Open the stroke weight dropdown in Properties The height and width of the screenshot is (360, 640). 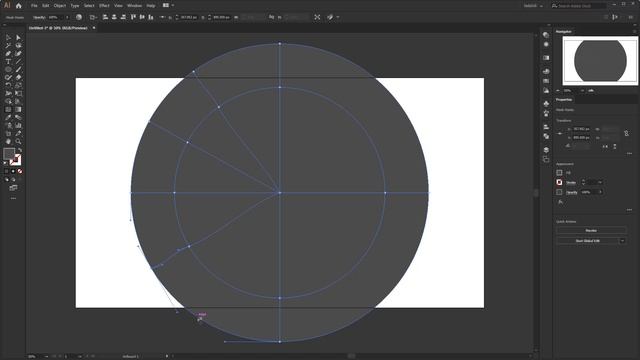click(600, 182)
